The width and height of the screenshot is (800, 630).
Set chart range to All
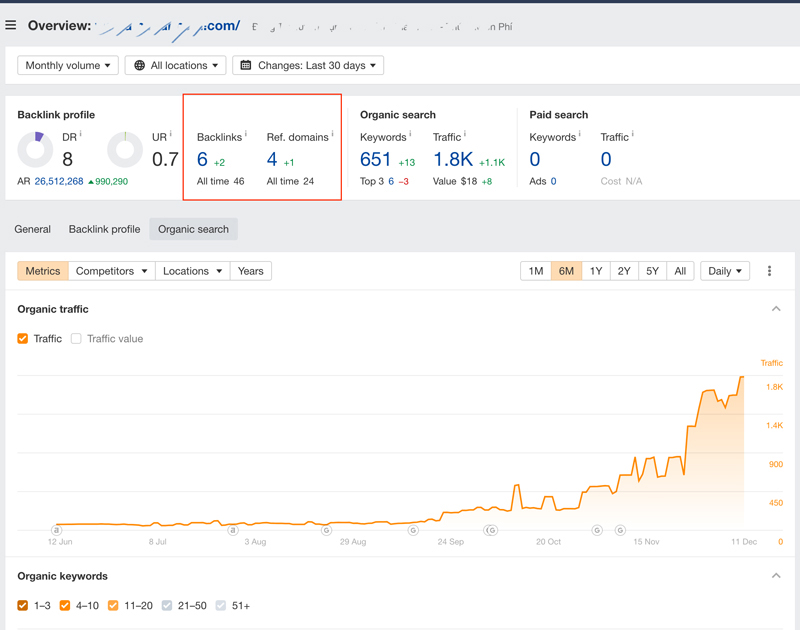click(x=680, y=271)
